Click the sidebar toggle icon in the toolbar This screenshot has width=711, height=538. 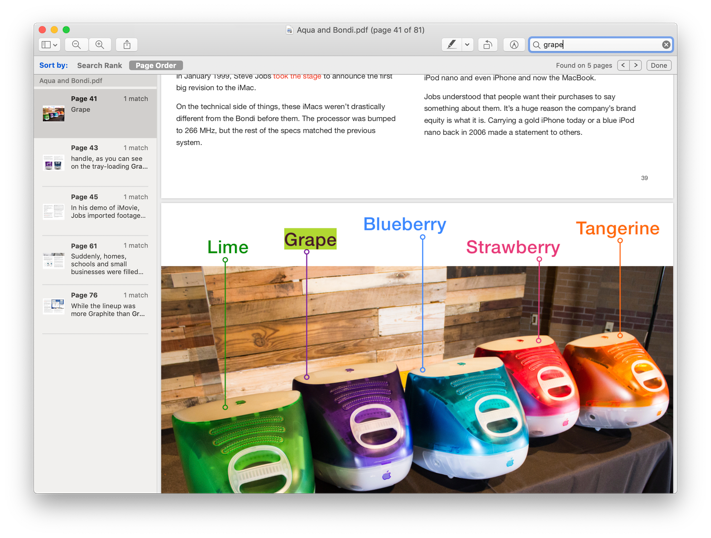(46, 44)
